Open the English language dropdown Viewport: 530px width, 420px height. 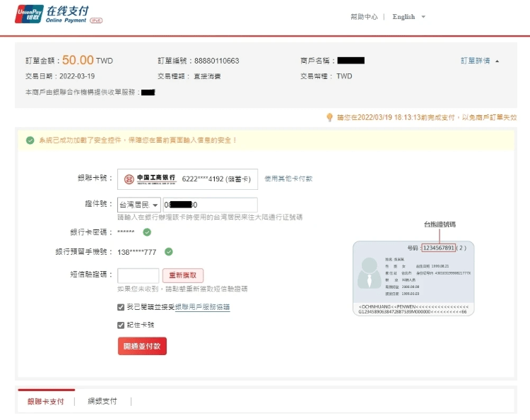[408, 16]
